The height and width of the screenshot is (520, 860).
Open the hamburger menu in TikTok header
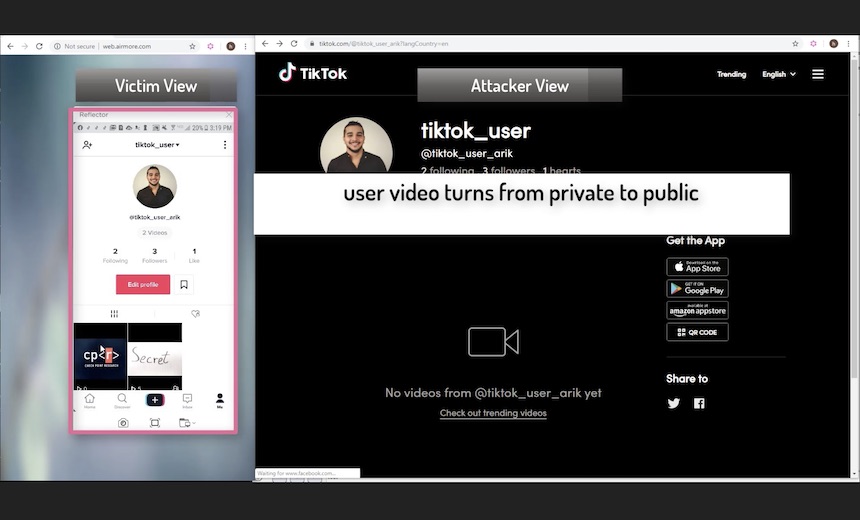click(818, 74)
